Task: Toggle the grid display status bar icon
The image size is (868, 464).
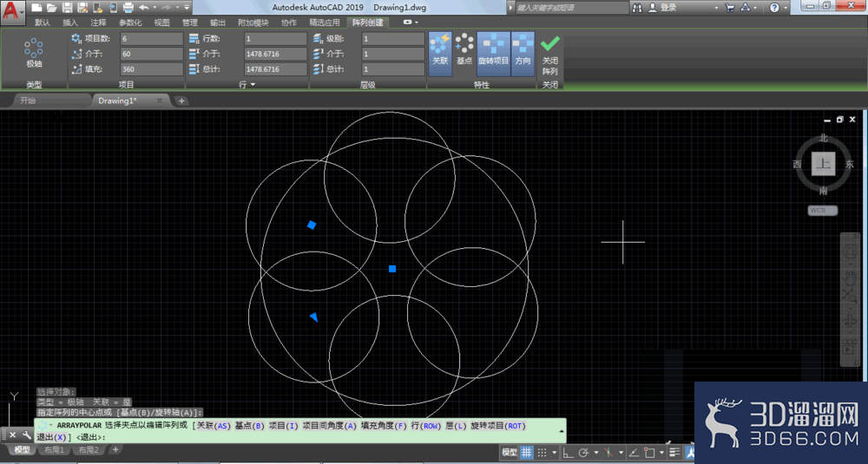Action: point(526,453)
